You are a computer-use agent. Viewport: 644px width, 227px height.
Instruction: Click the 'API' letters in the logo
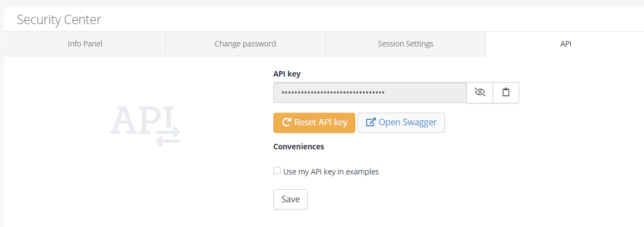tap(141, 120)
